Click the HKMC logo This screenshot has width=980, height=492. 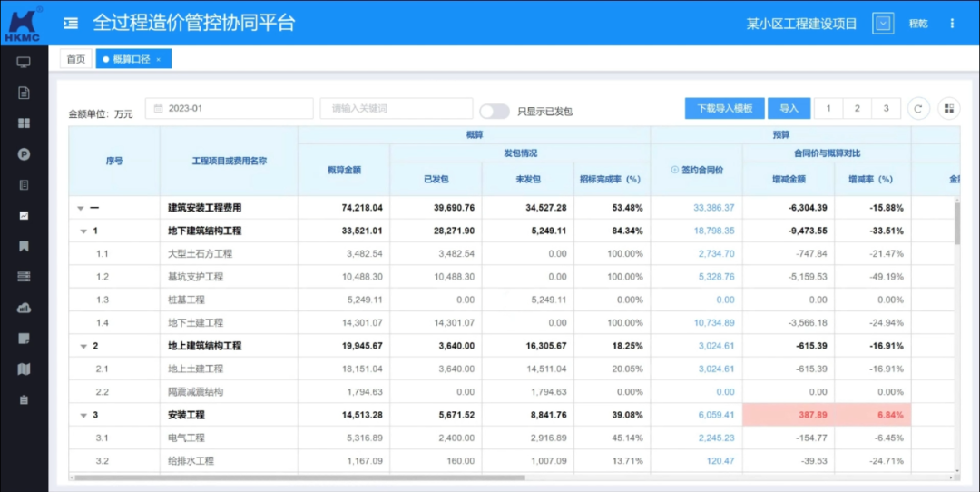tap(23, 24)
